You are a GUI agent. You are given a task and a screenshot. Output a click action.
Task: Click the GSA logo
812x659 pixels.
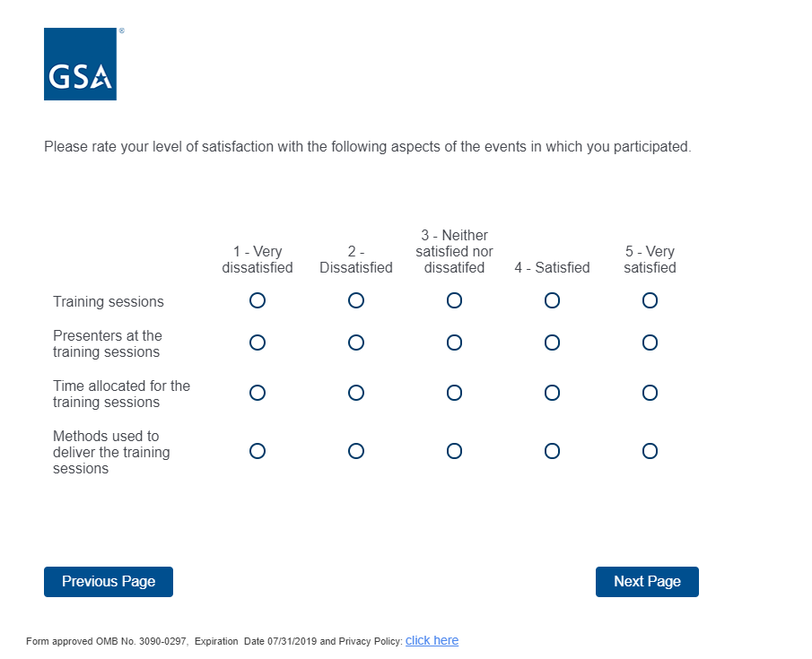[80, 65]
